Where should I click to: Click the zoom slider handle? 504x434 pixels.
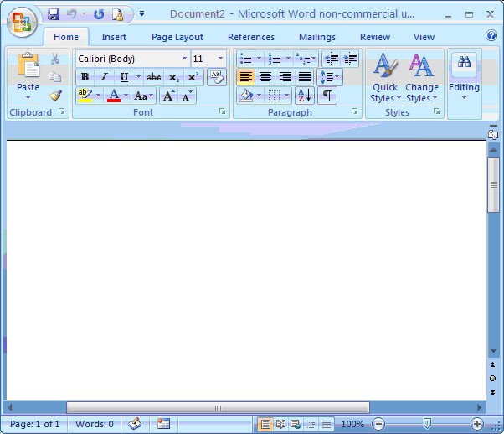tap(427, 424)
